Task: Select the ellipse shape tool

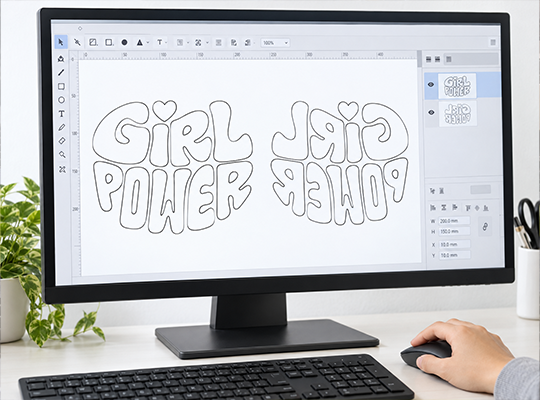Action: coord(61,100)
